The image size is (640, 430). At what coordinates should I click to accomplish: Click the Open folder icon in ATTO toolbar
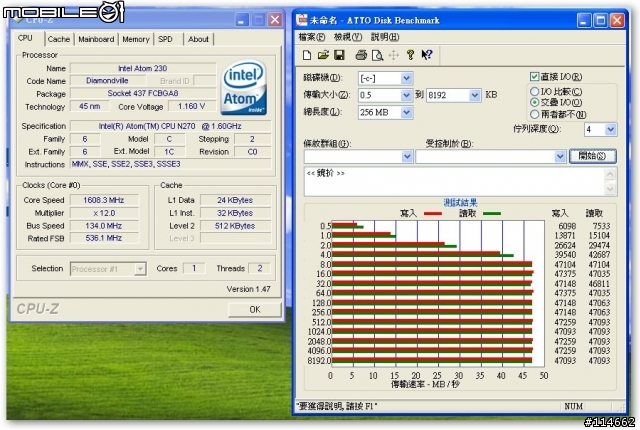click(323, 55)
